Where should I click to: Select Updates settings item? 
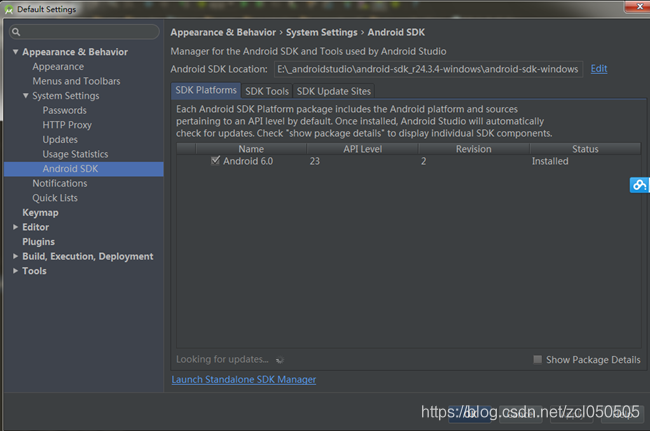(60, 140)
